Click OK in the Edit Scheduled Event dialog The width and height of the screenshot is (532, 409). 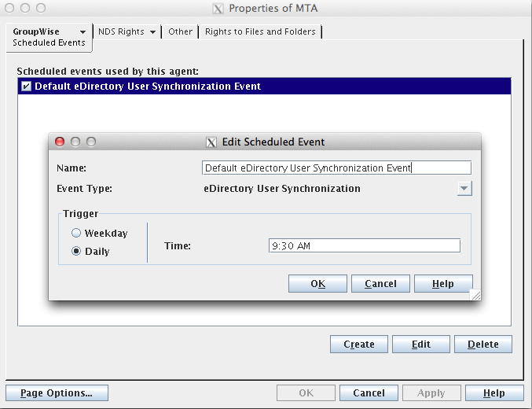[x=317, y=284]
